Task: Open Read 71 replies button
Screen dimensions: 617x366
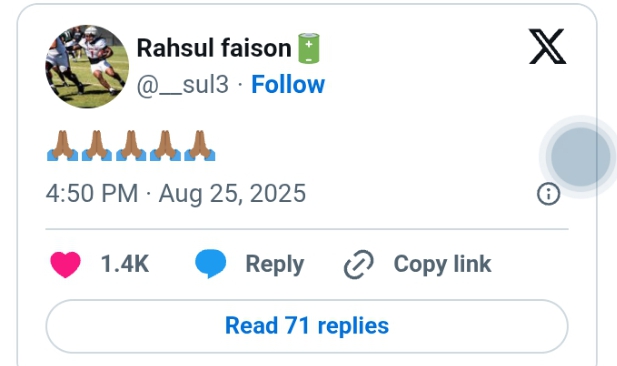Action: pyautogui.click(x=307, y=326)
